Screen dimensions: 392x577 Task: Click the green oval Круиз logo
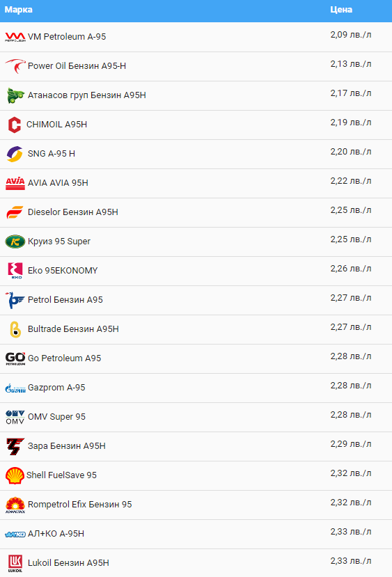coord(15,242)
